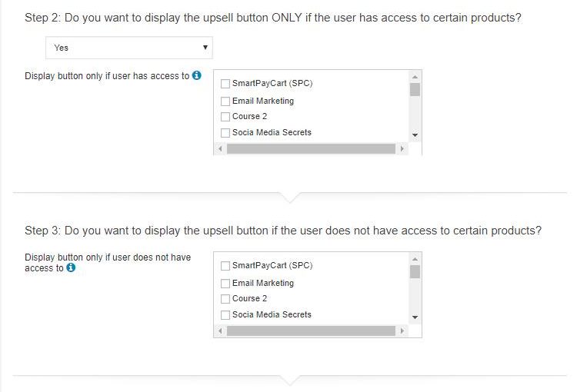Click info icon beside Step 3 access label

[x=72, y=268]
